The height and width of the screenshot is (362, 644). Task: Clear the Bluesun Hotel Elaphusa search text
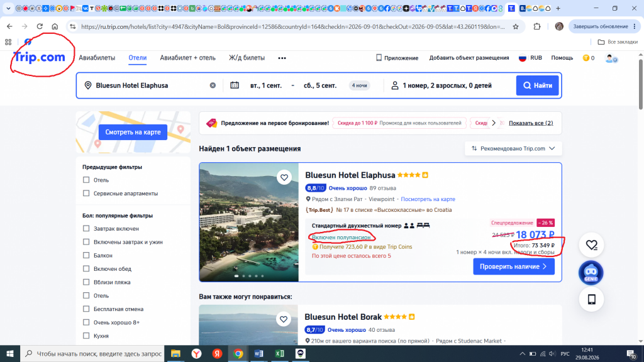(213, 85)
